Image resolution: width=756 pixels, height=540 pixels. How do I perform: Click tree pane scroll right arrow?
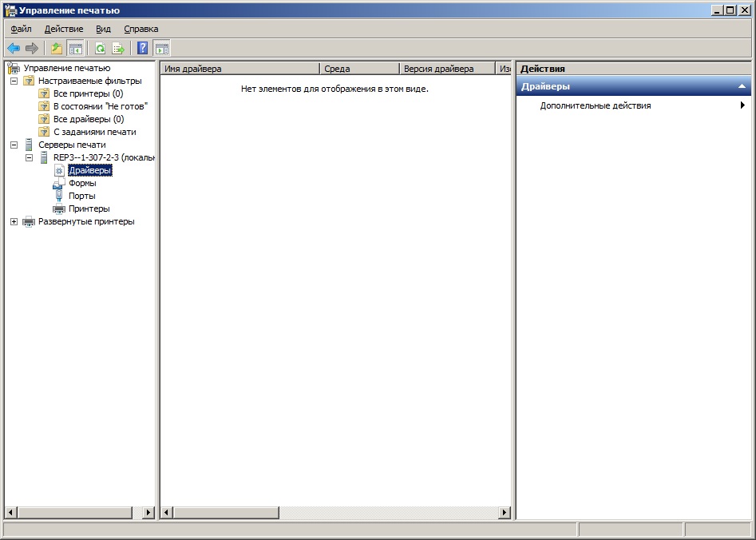click(x=149, y=513)
